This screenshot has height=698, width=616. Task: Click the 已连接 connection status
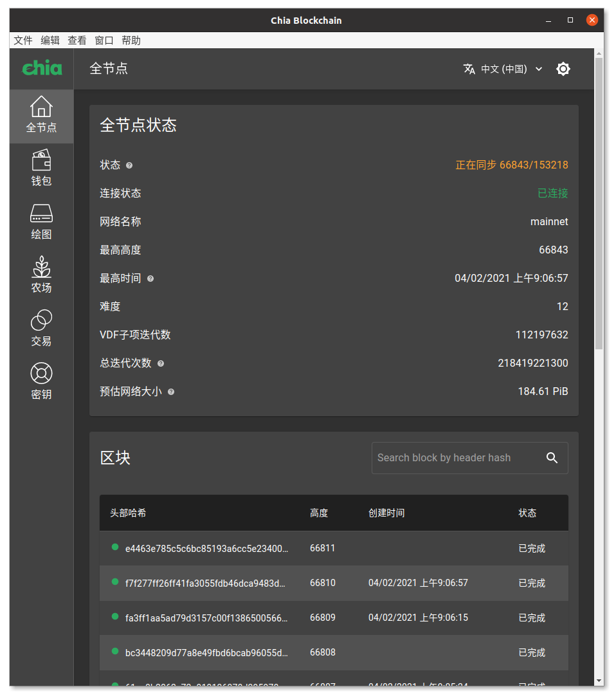coord(553,193)
